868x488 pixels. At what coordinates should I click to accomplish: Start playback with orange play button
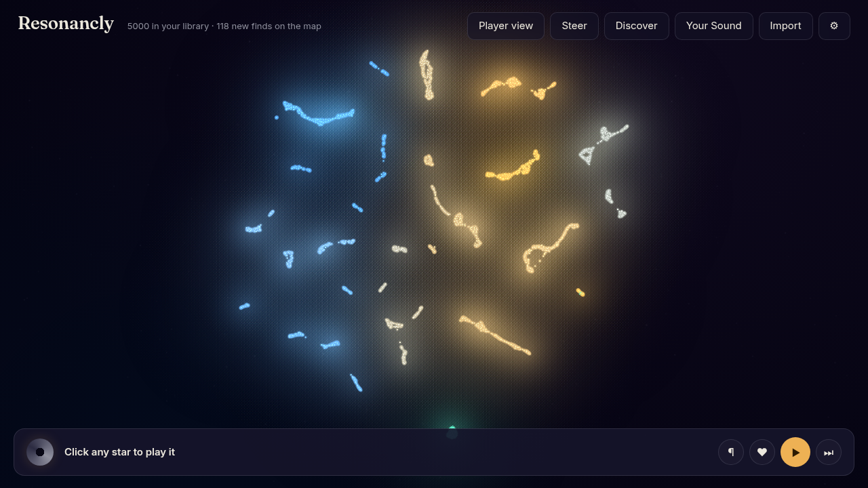[x=795, y=452]
